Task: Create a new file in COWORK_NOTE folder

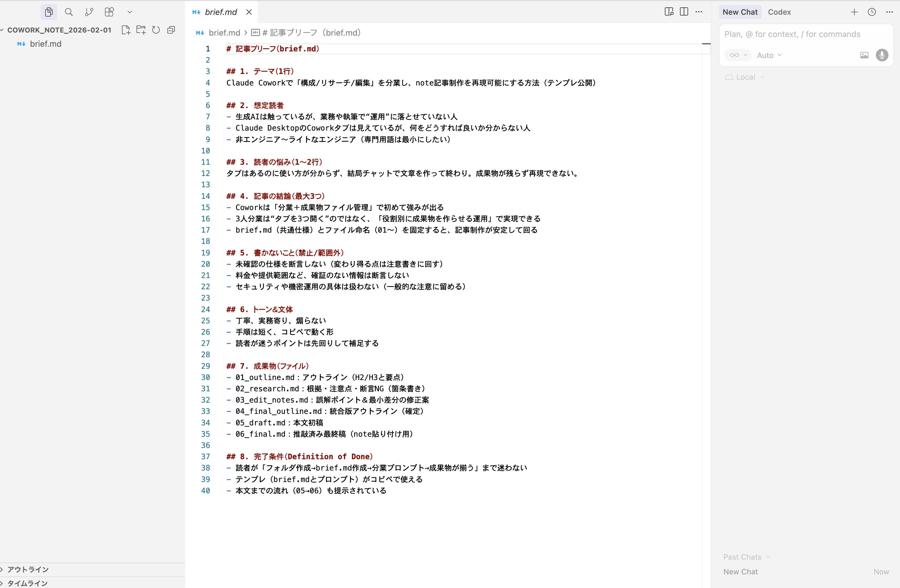Action: tap(126, 30)
